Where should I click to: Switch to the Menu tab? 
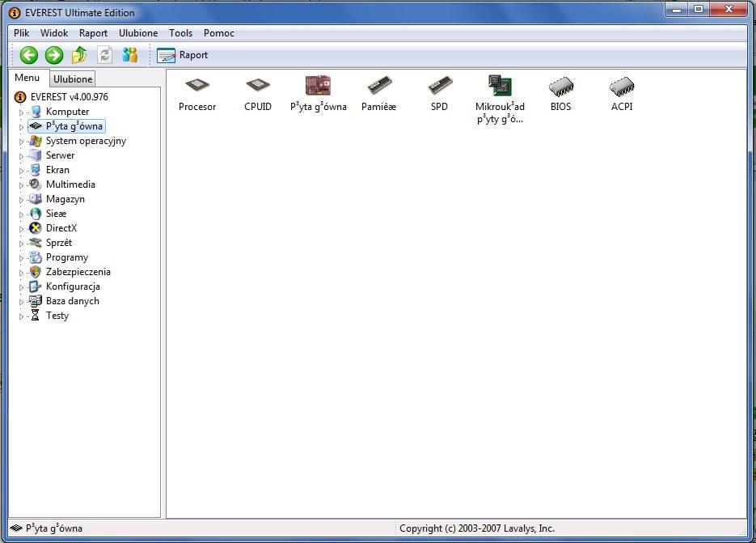tap(27, 78)
